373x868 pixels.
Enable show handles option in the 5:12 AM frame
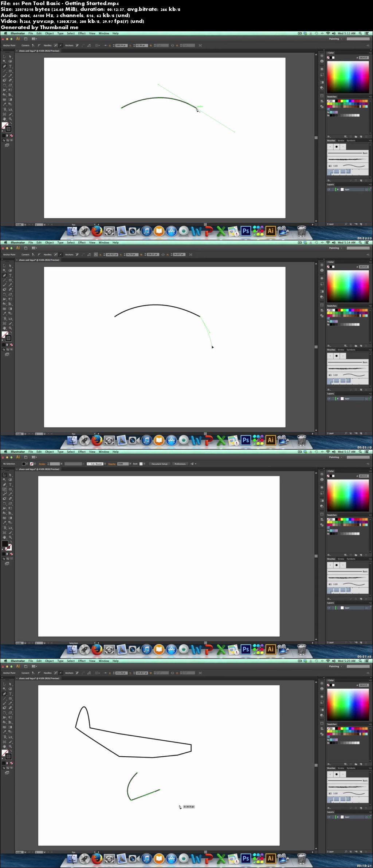click(x=56, y=45)
